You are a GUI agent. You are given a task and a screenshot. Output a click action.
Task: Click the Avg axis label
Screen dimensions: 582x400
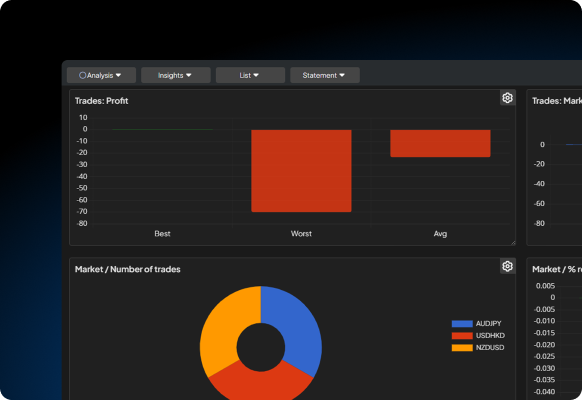440,234
